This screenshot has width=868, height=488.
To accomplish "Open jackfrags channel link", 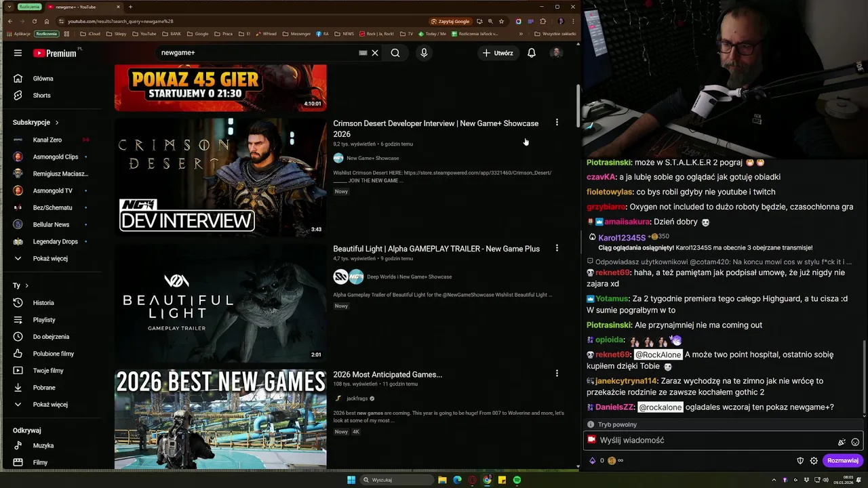I will pos(357,399).
